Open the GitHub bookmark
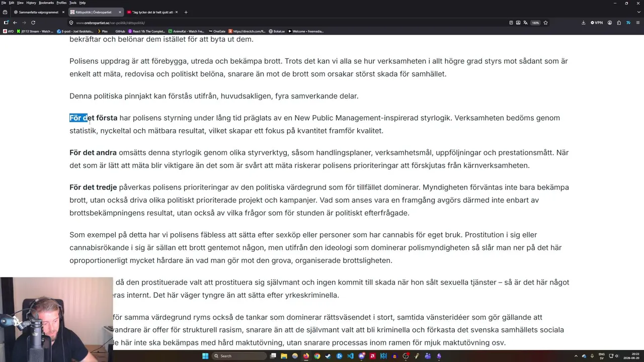 [120, 31]
